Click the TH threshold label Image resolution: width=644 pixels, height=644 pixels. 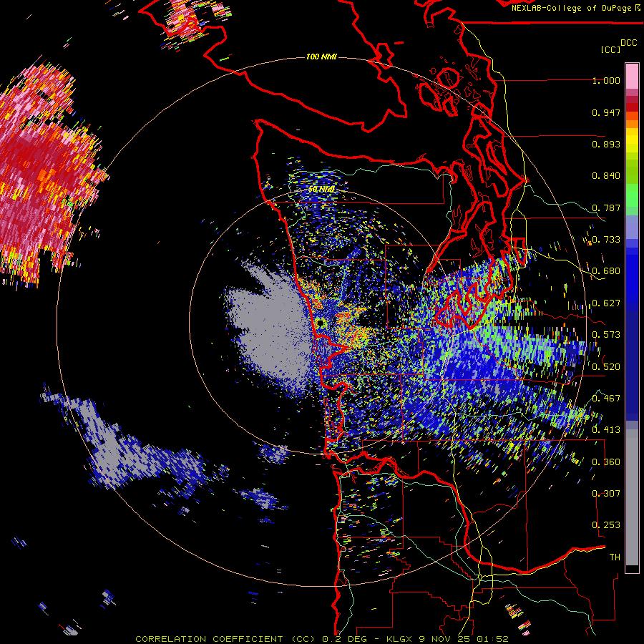615,557
